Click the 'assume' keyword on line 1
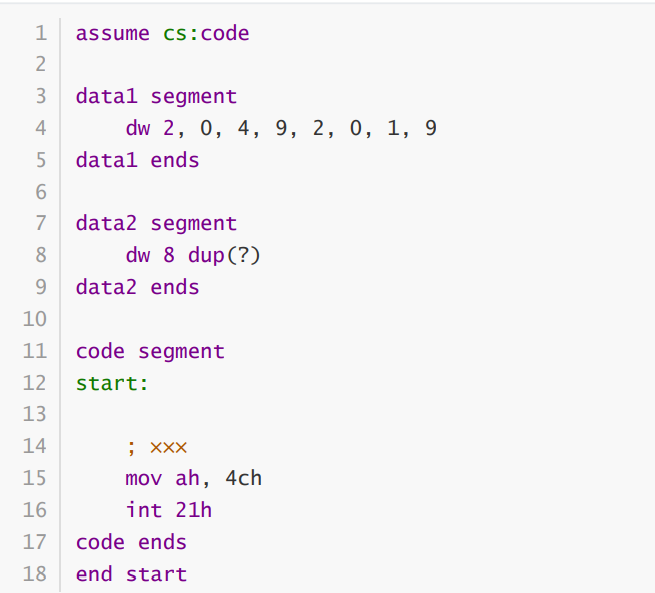 [112, 33]
